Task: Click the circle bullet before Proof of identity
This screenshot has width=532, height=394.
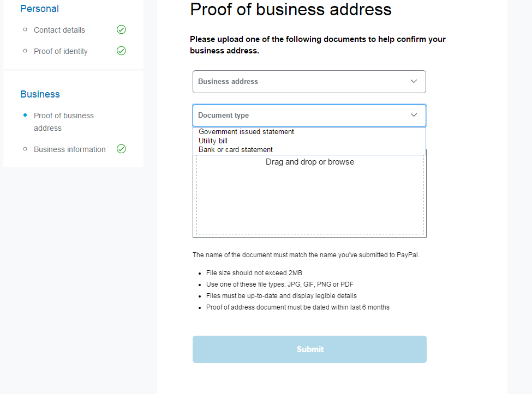Action: click(25, 51)
